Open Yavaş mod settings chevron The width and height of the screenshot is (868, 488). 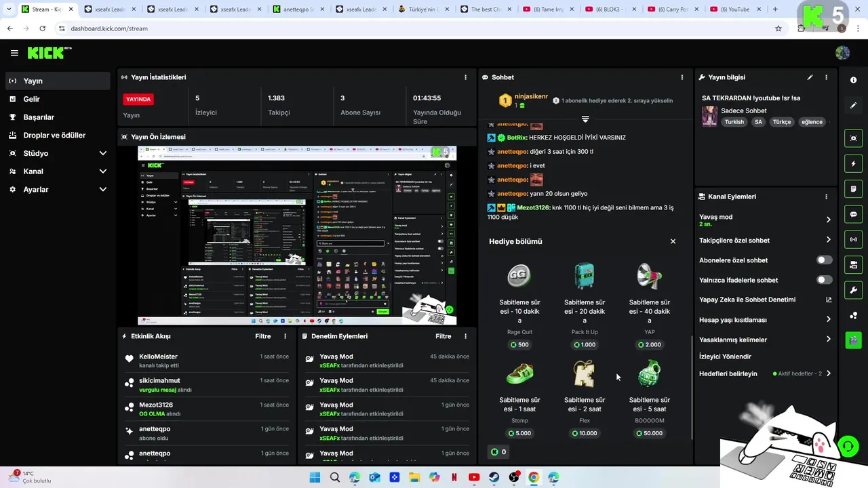(x=828, y=220)
